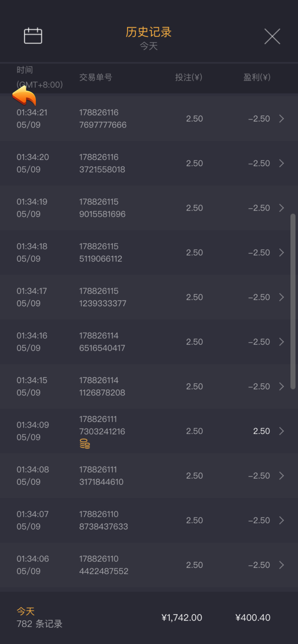Open transaction ending in 4422487552
Screen dimensions: 298x644
103,565
